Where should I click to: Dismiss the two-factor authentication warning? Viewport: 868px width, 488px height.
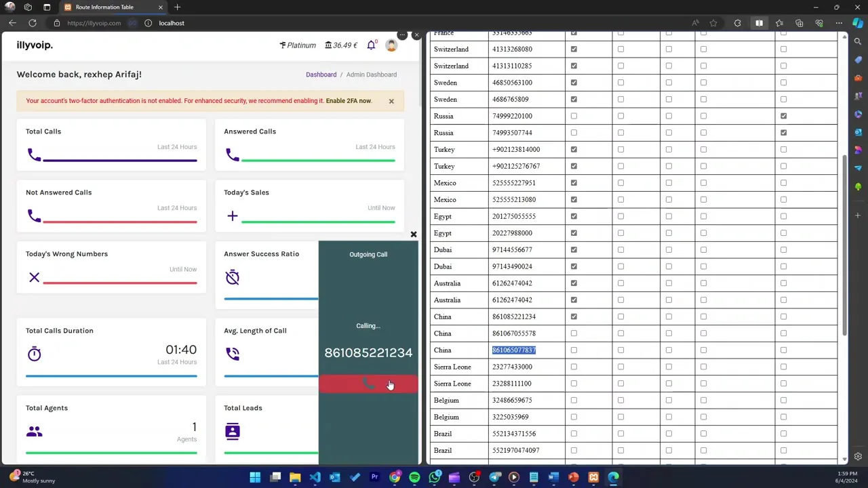tap(391, 101)
